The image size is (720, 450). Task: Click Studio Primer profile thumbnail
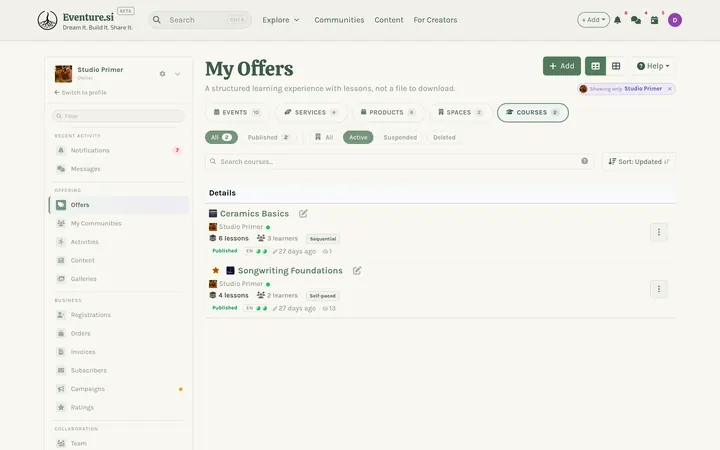(x=63, y=74)
